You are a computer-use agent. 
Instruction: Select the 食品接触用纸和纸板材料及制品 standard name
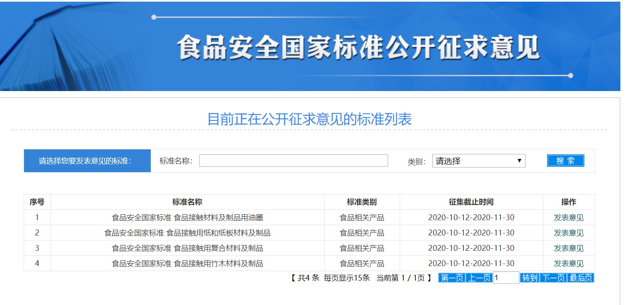tap(187, 233)
